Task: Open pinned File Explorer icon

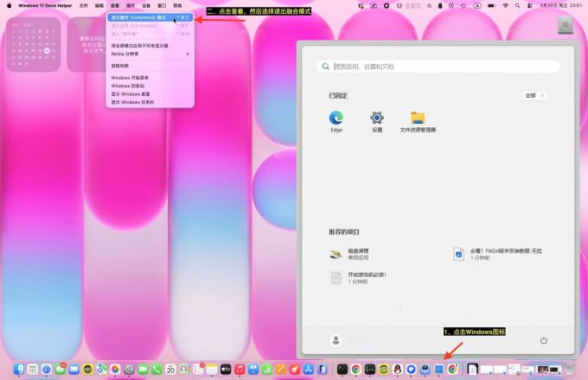Action: click(x=418, y=121)
